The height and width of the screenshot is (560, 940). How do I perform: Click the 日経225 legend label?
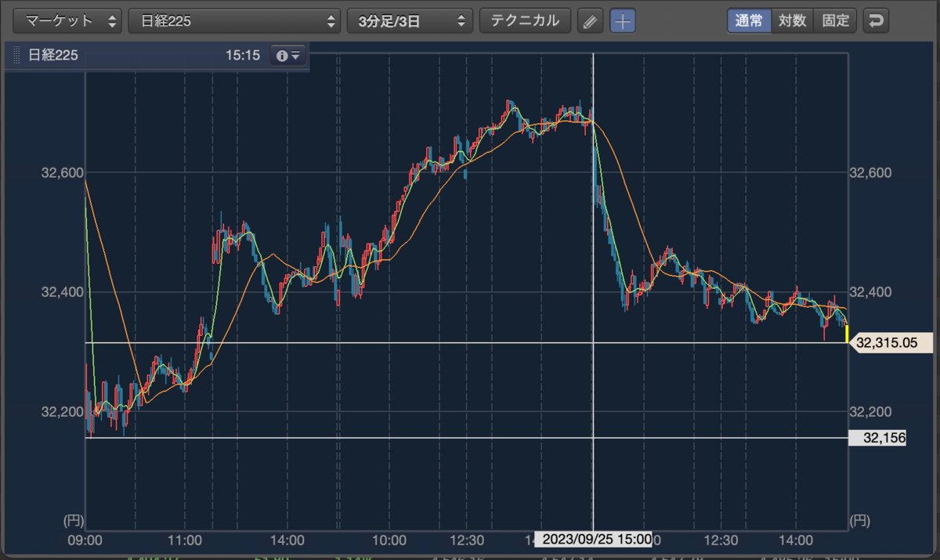[x=53, y=56]
